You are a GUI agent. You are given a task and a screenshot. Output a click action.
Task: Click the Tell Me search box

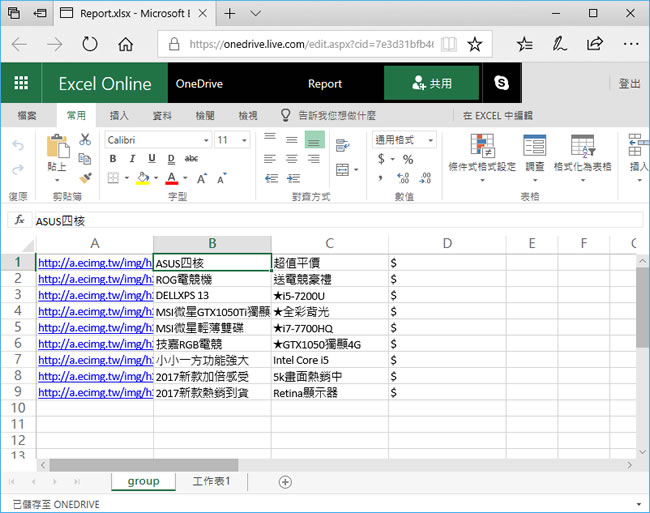337,115
